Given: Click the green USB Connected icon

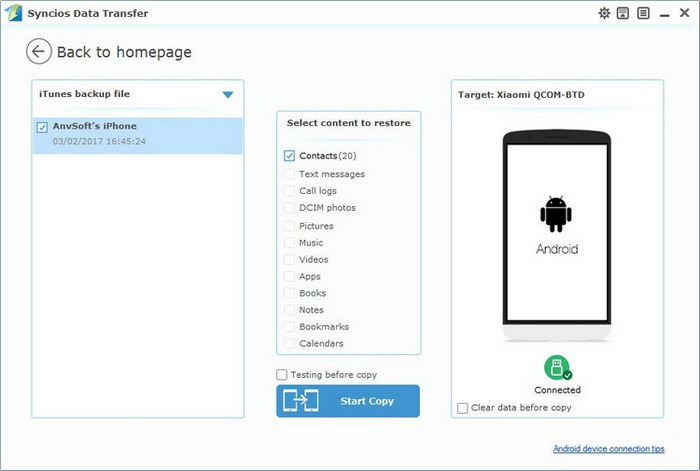Looking at the screenshot, I should tap(558, 367).
